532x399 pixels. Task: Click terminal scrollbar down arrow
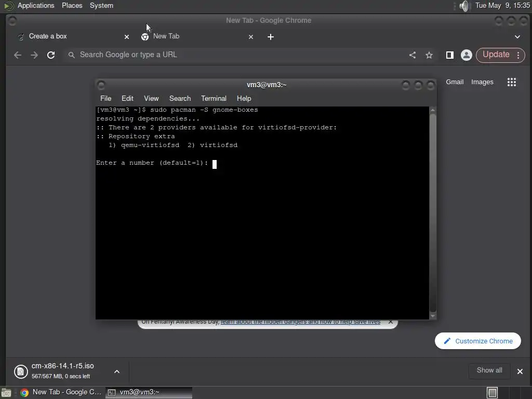coord(433,316)
